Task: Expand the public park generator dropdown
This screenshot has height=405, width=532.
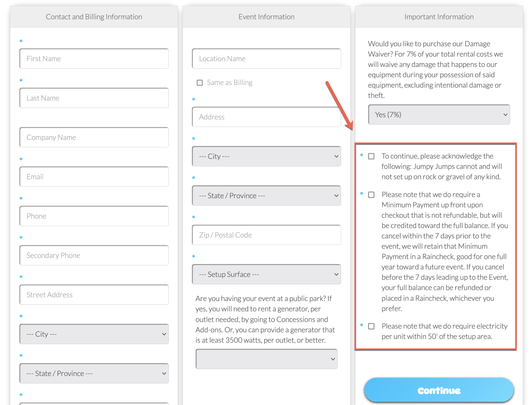Action: click(266, 359)
